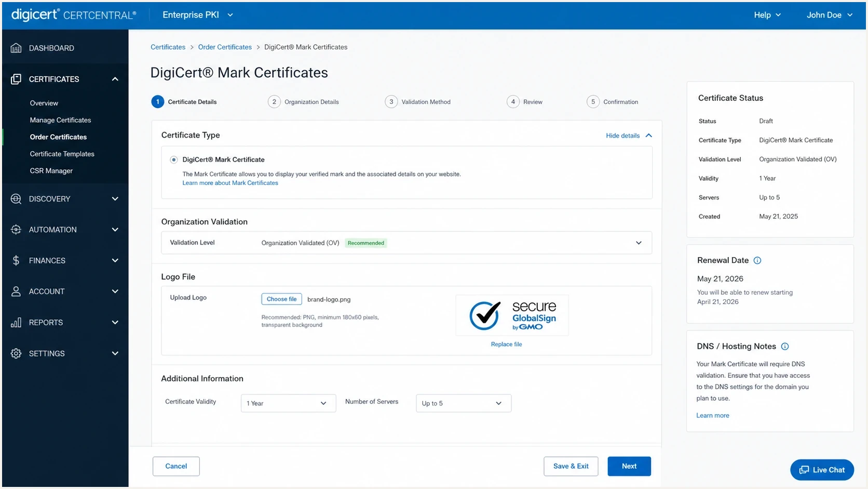The width and height of the screenshot is (868, 489).
Task: Click the uploaded logo preview thumbnail
Action: coord(512,315)
